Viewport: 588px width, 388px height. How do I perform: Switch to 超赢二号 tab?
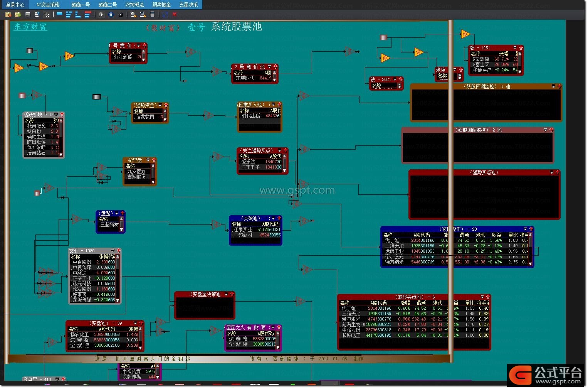(x=108, y=5)
